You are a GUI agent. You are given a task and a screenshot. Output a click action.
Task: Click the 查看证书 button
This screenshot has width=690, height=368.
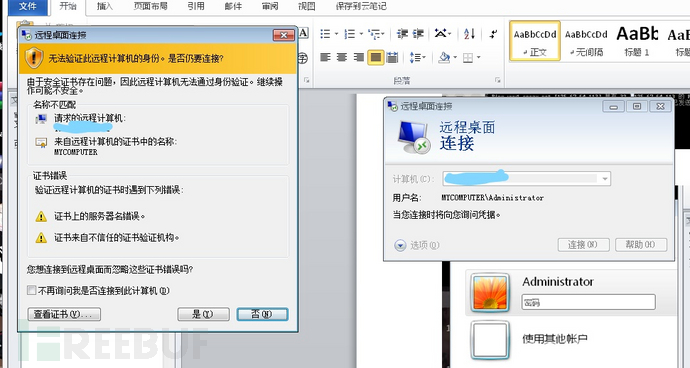[64, 314]
